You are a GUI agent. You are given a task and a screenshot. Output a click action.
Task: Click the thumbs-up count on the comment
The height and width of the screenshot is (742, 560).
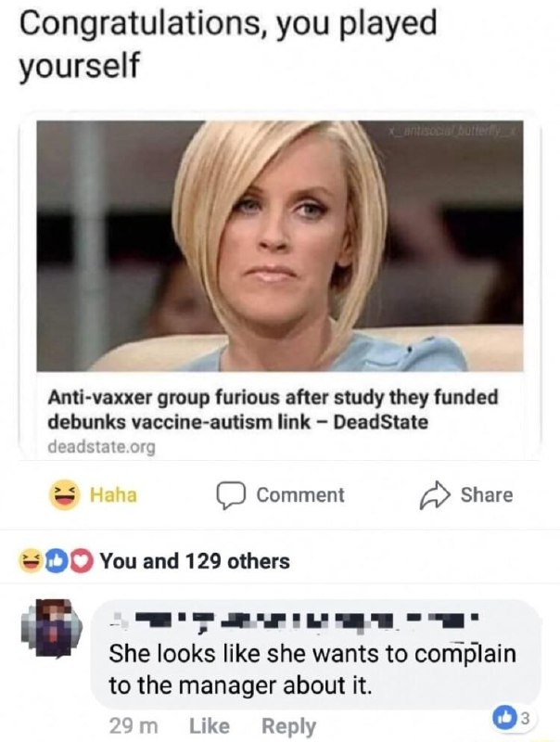(510, 718)
